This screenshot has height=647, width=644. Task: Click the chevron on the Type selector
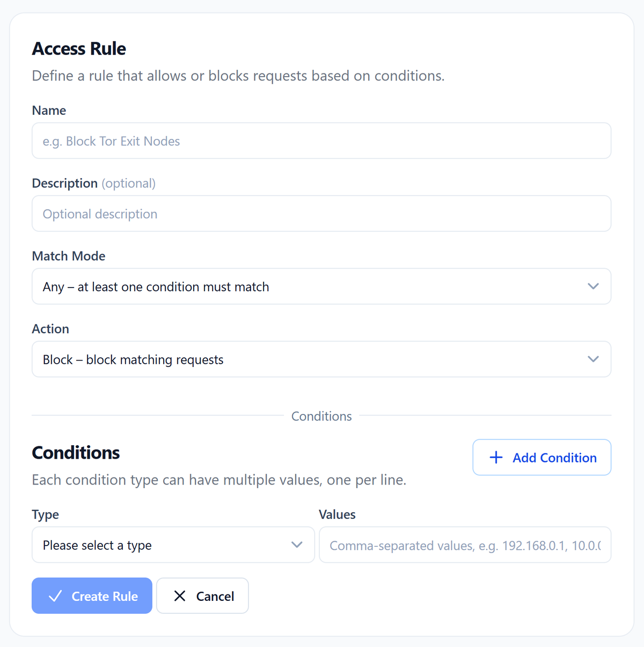[297, 545]
